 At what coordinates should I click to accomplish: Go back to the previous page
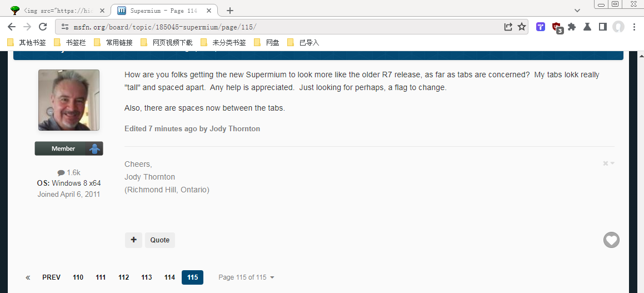coord(12,27)
